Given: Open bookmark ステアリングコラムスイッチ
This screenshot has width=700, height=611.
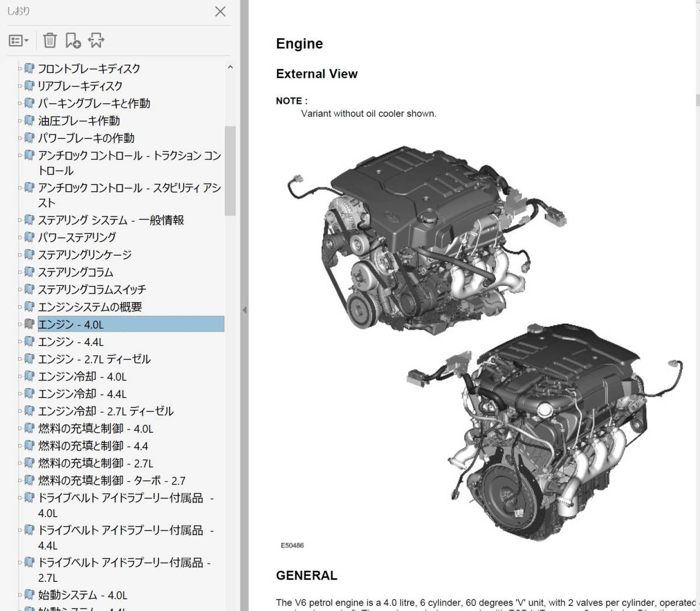Looking at the screenshot, I should (92, 289).
